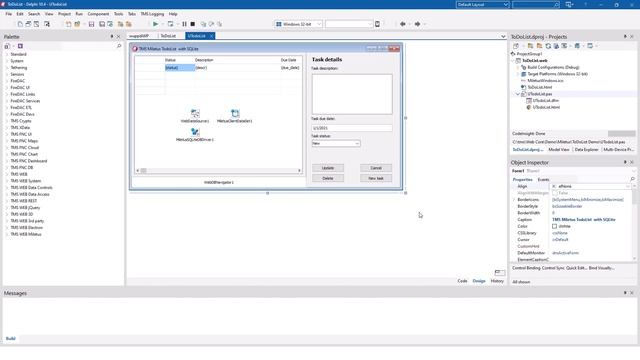Open the Align property value dropdown
The image size is (640, 360).
click(628, 186)
